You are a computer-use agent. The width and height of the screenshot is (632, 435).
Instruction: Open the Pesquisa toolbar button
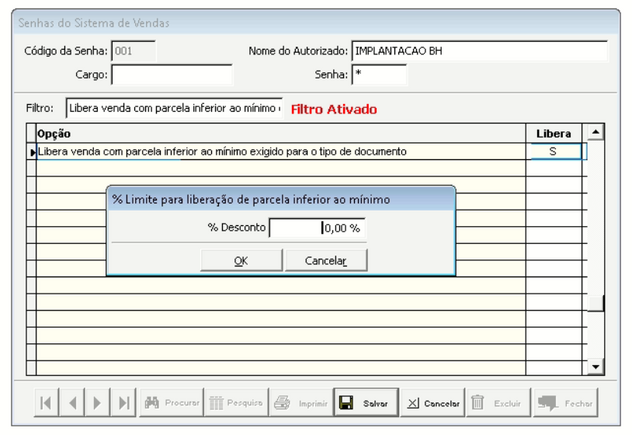click(235, 403)
